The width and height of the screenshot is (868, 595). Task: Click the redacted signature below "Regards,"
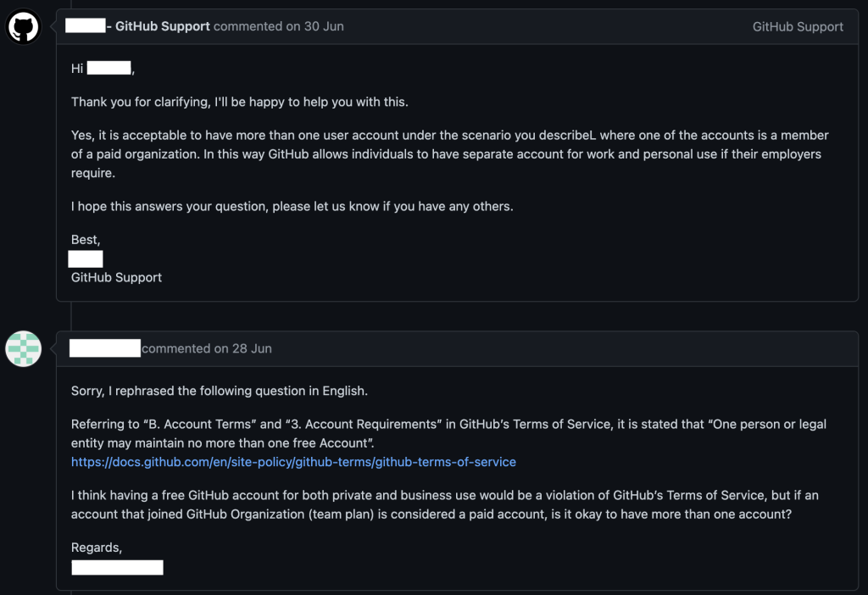click(117, 567)
